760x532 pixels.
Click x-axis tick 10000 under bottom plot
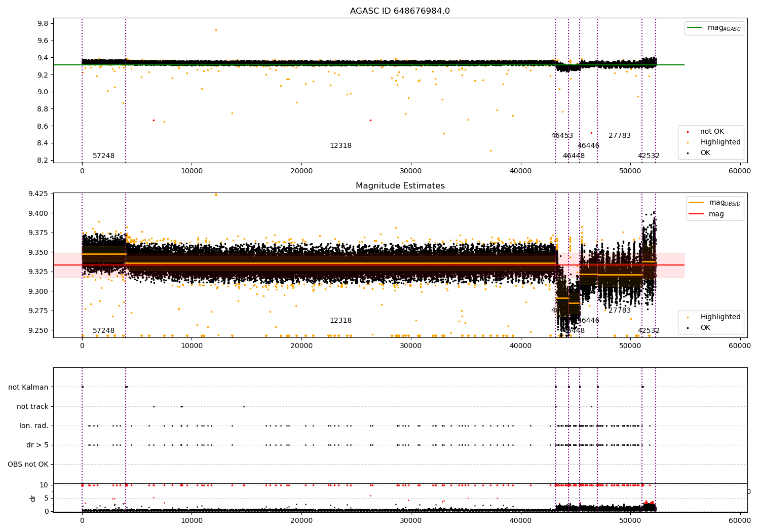pos(192,521)
